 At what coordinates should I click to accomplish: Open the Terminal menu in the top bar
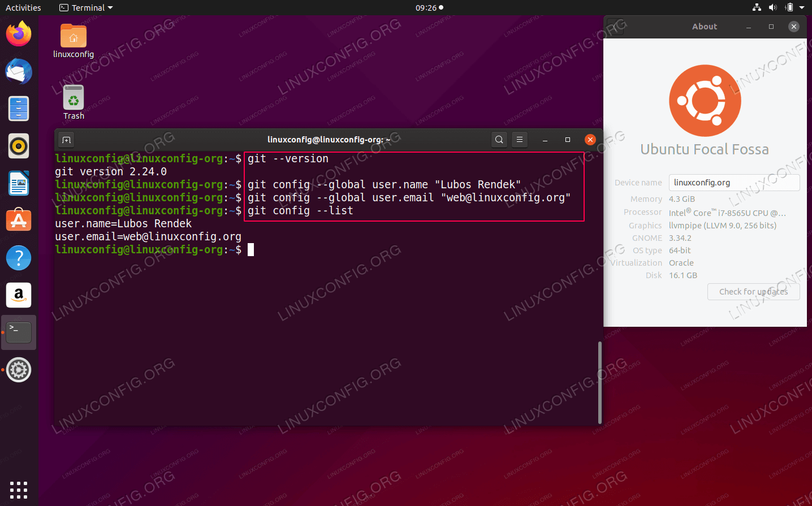click(x=85, y=7)
